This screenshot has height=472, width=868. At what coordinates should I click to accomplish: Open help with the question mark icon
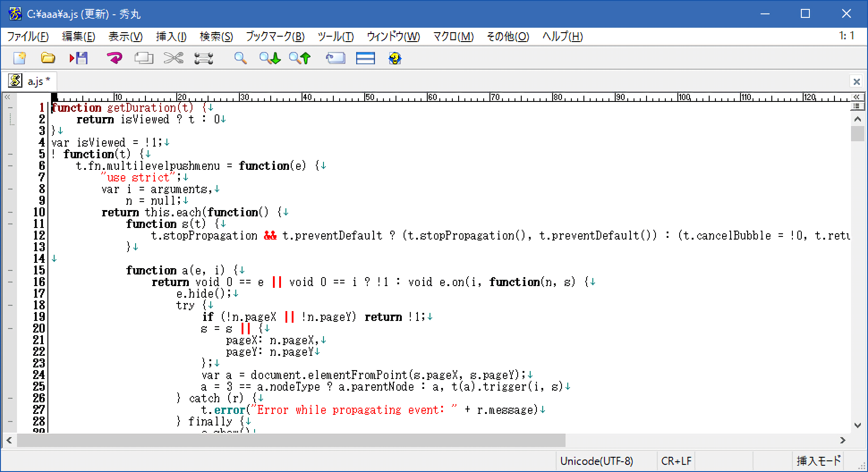(395, 58)
